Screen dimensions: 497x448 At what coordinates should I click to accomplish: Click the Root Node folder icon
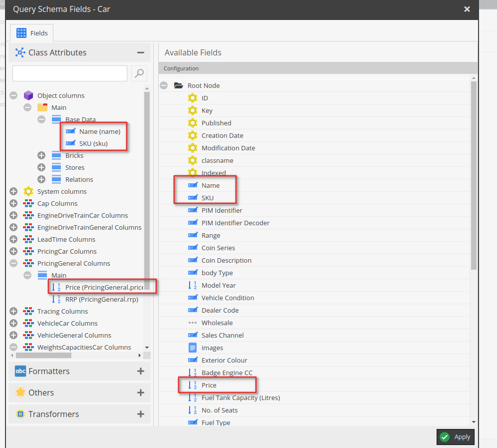(x=179, y=85)
